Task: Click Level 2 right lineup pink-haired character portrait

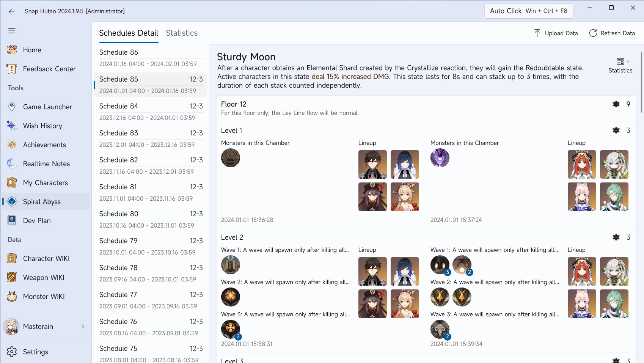Action: (x=582, y=303)
